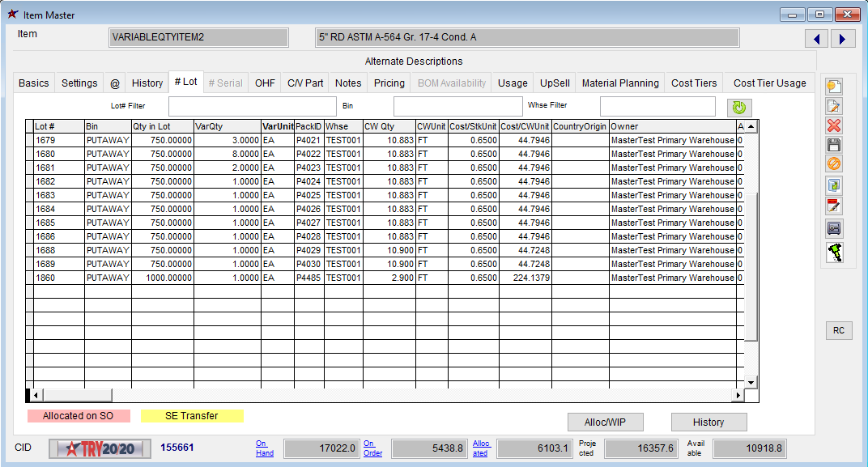Open the Material Planning tab

[622, 83]
